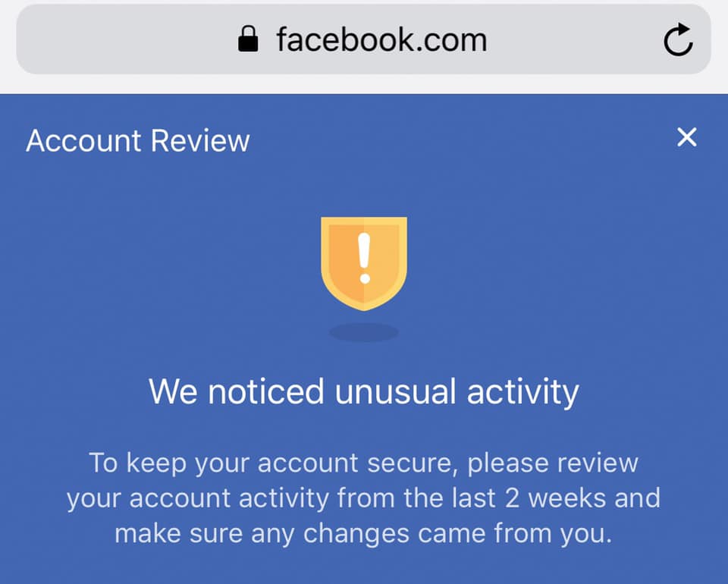This screenshot has width=728, height=584.
Task: Tap the oval shadow beneath the shield
Action: pyautogui.click(x=363, y=332)
